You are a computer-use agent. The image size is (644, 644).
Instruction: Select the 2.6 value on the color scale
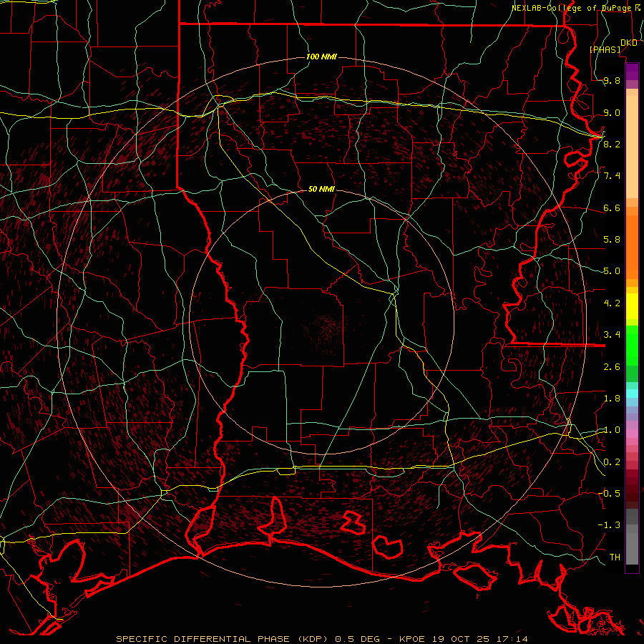click(612, 367)
